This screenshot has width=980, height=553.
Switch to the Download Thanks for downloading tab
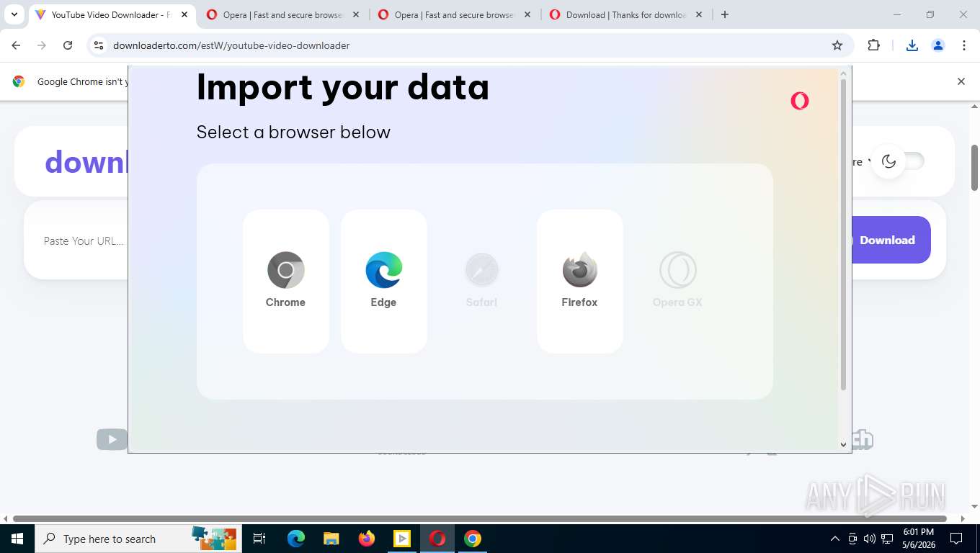[x=625, y=14]
